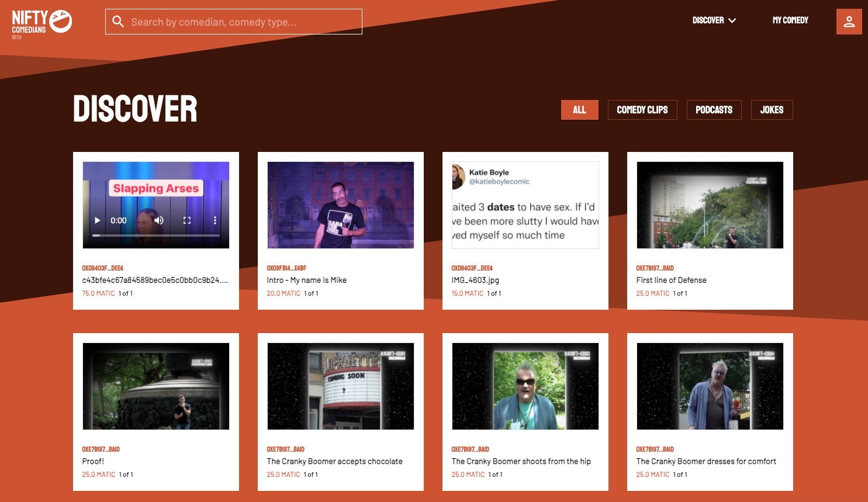Click owner 0X09FB14...E4BF on Mike card
Viewport: 868px width, 502px height.
tap(286, 268)
